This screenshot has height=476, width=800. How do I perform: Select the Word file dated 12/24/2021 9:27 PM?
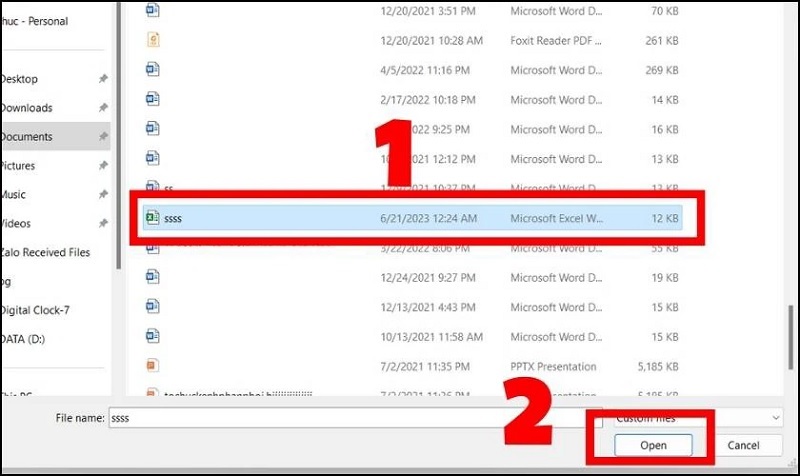[x=153, y=277]
